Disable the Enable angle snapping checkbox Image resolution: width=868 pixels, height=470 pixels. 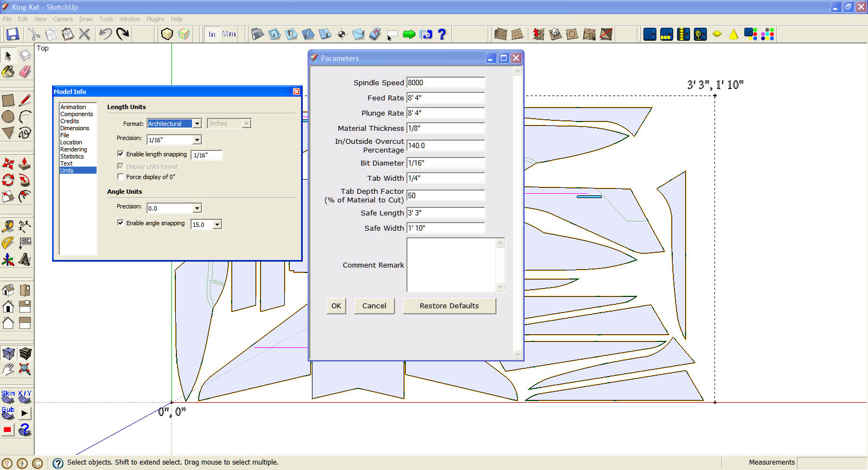click(x=120, y=223)
